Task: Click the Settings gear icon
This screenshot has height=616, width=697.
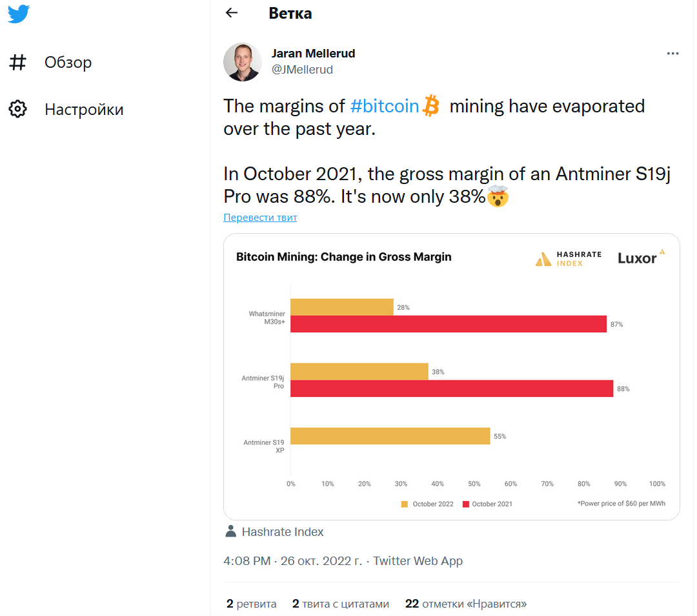Action: (18, 109)
